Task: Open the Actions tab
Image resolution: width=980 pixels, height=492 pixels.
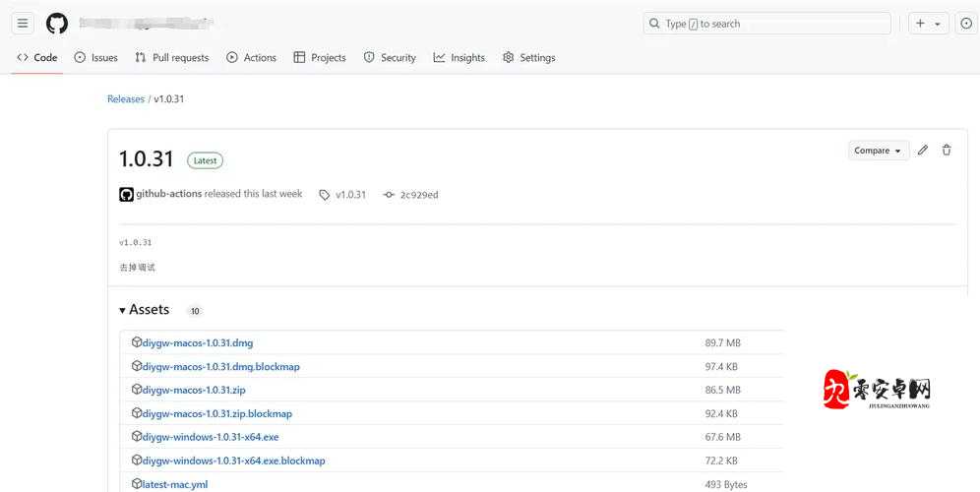Action: pos(251,57)
